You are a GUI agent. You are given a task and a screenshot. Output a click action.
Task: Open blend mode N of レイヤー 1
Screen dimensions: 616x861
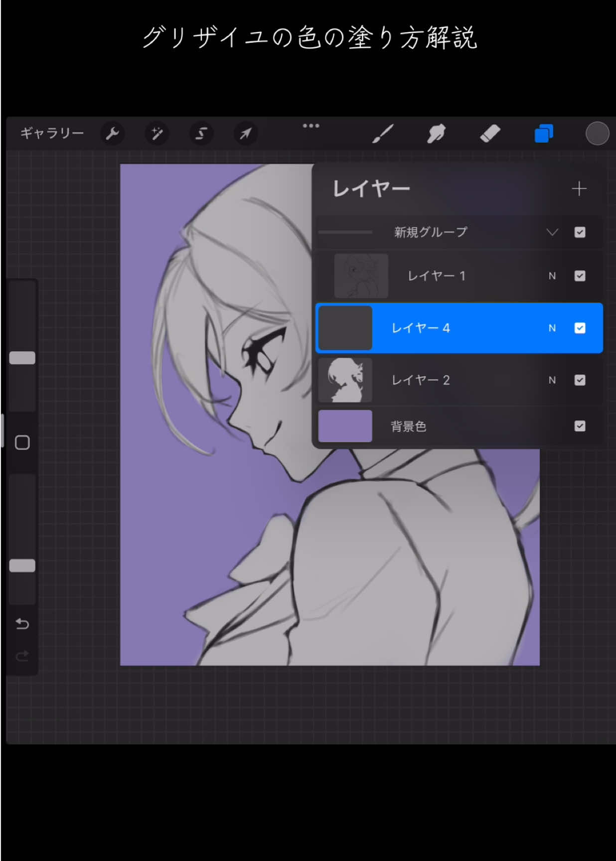point(552,276)
